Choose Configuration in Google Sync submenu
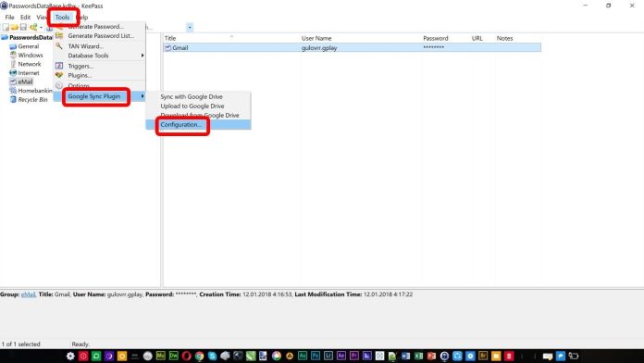The width and height of the screenshot is (644, 363). tap(181, 125)
